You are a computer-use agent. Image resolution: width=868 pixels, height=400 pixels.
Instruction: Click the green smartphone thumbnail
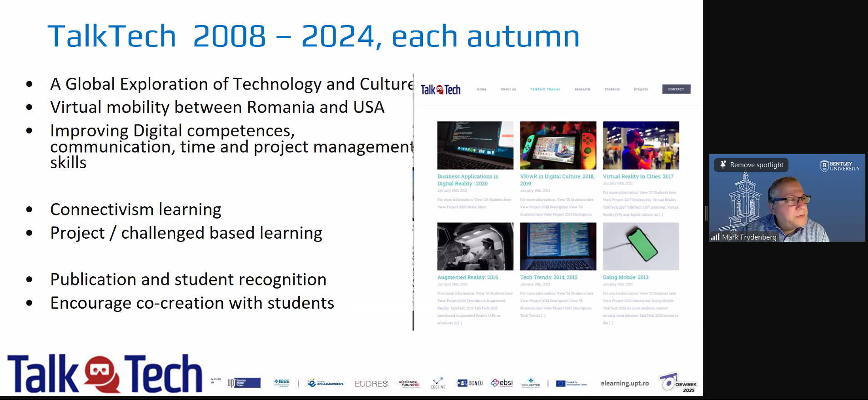click(x=641, y=246)
